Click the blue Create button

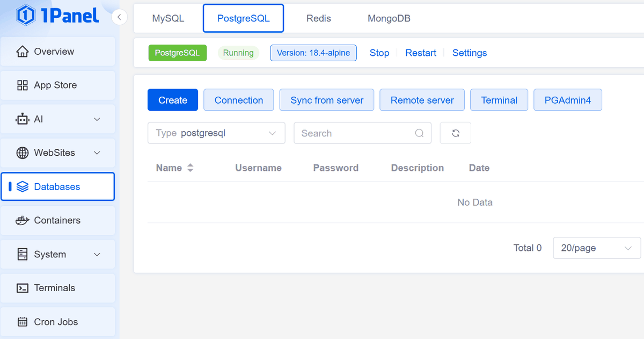(173, 100)
